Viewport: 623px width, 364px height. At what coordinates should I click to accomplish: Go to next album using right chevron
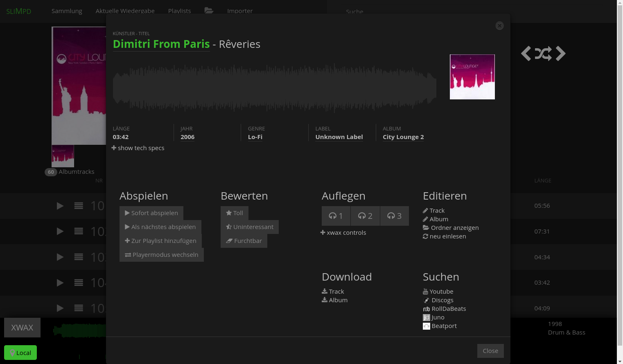(x=561, y=54)
